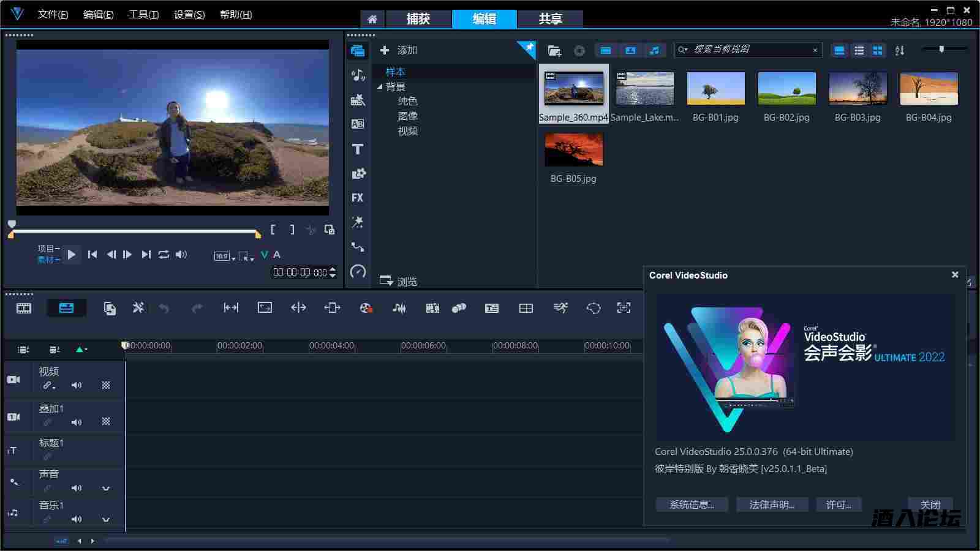Adjust the thumbnail size slider at top right

click(941, 50)
